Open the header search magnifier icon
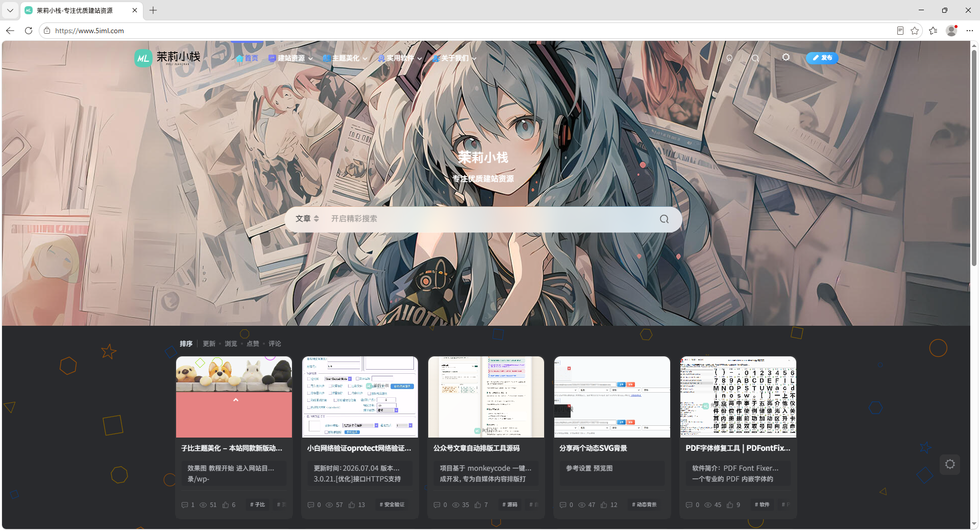Viewport: 980px width, 531px height. pos(755,58)
